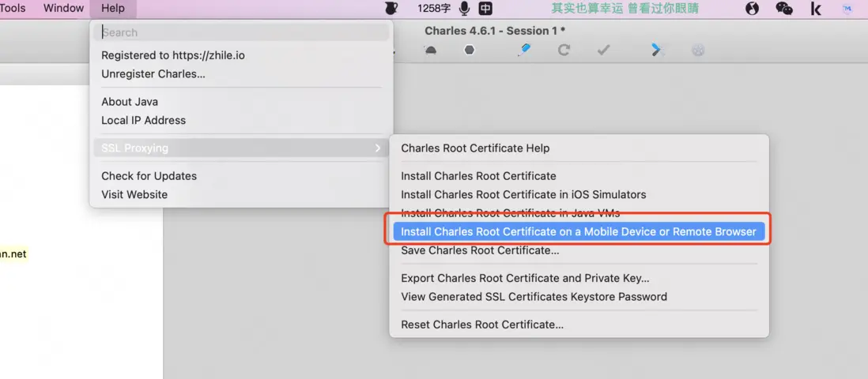868x379 pixels.
Task: Click the microphone icon in menu bar
Action: [x=465, y=9]
